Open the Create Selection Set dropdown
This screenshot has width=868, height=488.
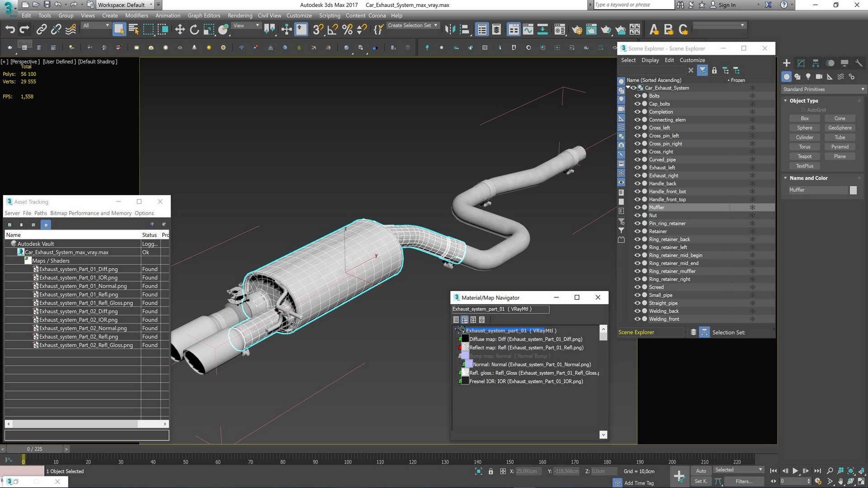coord(412,25)
